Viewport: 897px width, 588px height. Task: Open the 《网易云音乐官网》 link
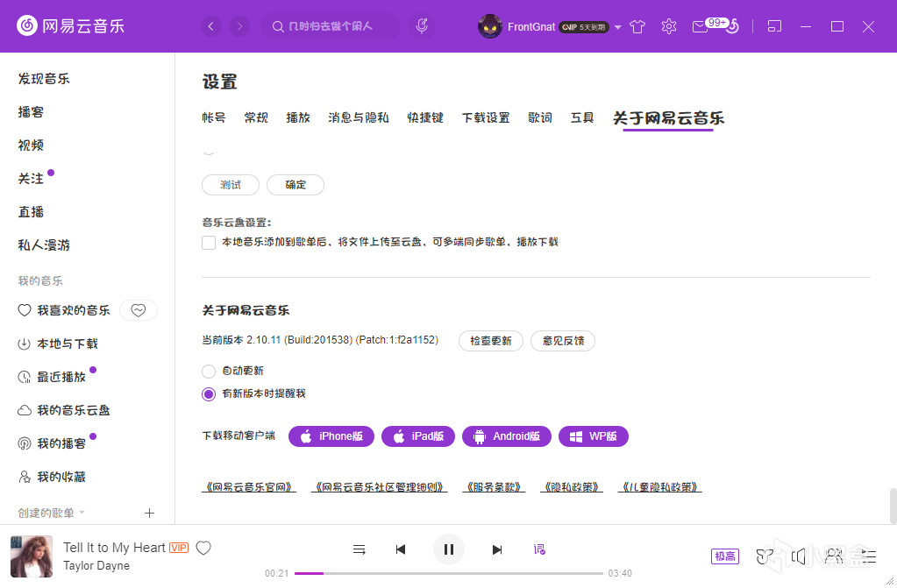coord(249,487)
